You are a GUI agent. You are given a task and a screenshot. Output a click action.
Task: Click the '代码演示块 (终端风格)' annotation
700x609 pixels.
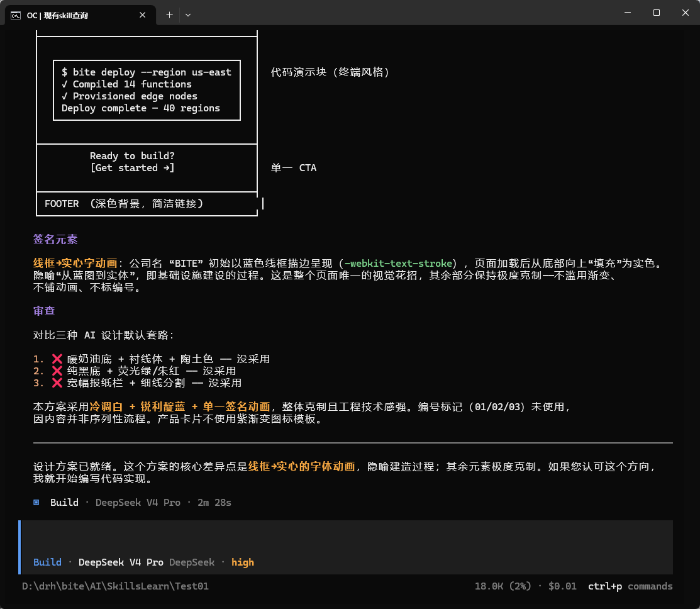pos(330,72)
